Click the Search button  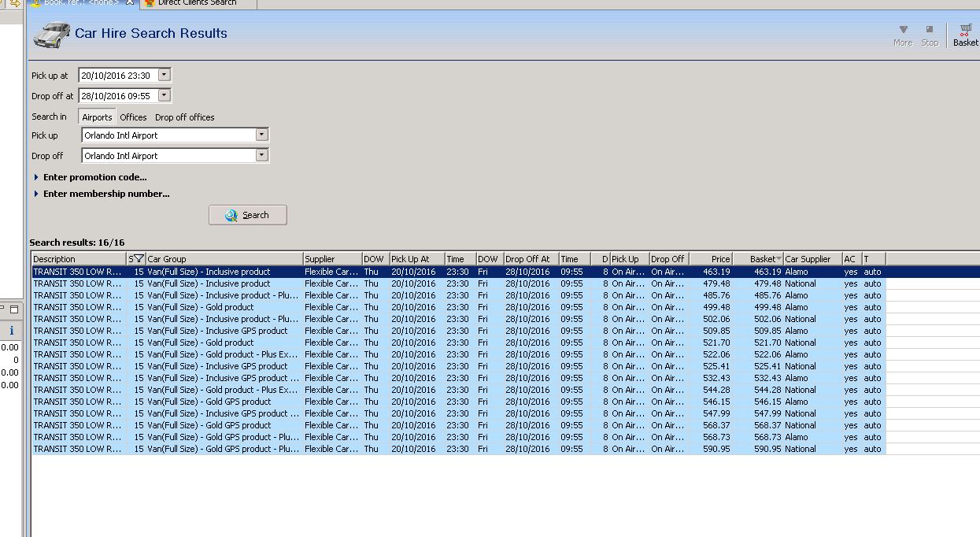(248, 215)
